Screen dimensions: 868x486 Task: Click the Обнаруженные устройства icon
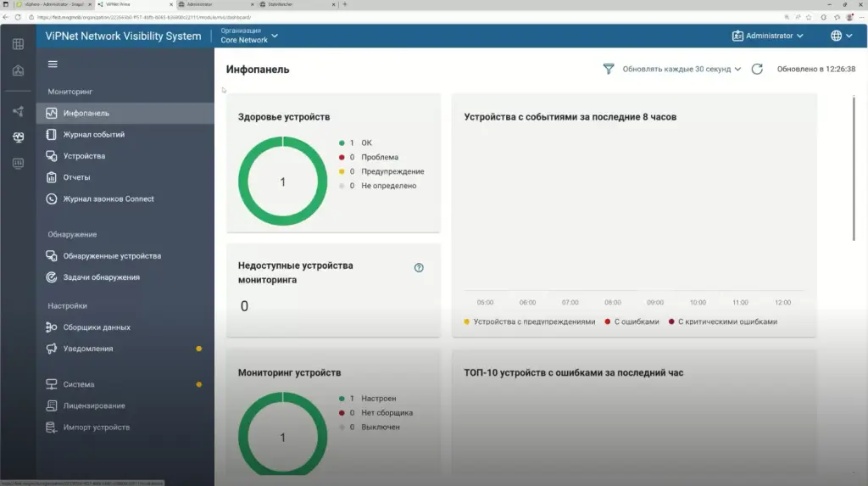[52, 256]
